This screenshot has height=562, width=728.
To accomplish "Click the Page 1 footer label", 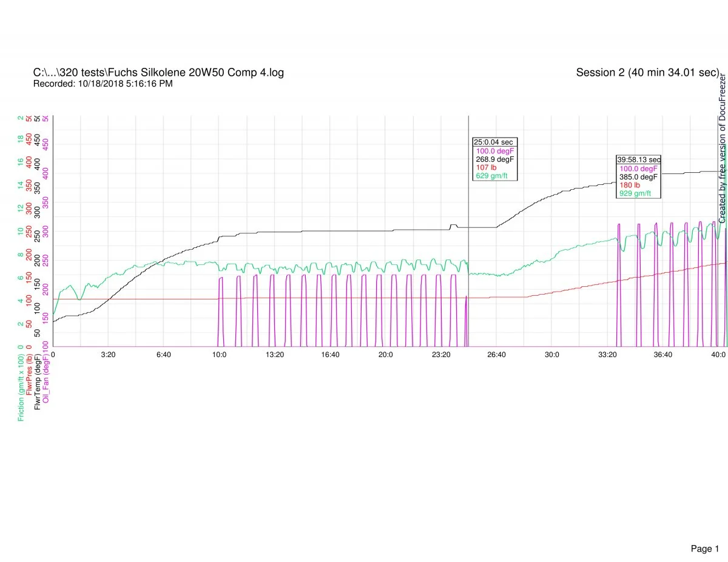I will click(704, 532).
